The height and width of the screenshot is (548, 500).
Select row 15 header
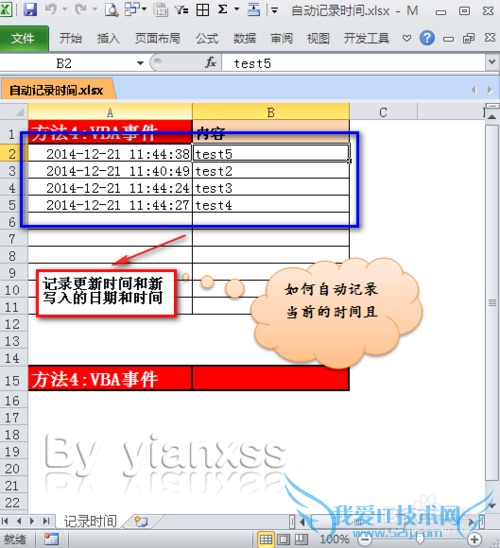(14, 380)
